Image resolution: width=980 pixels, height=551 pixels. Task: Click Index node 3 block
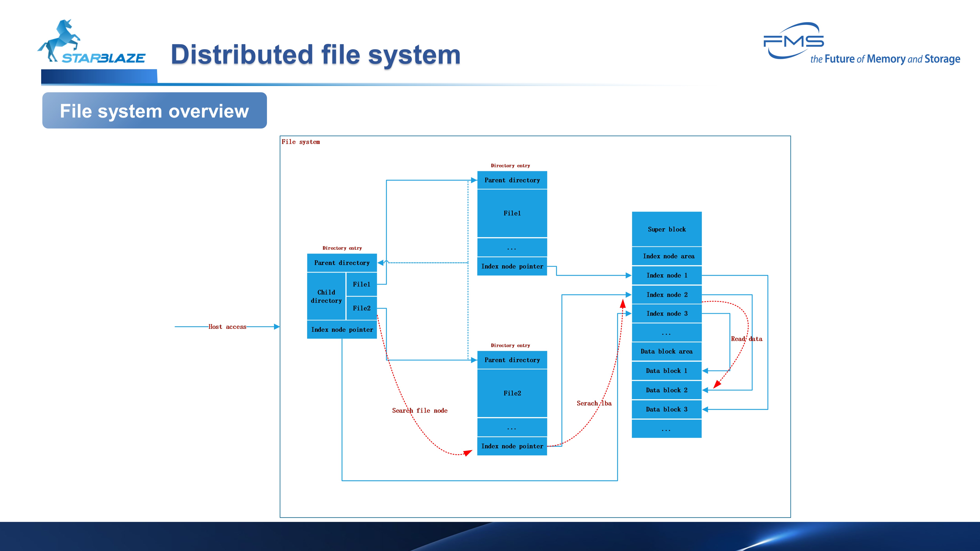point(667,314)
